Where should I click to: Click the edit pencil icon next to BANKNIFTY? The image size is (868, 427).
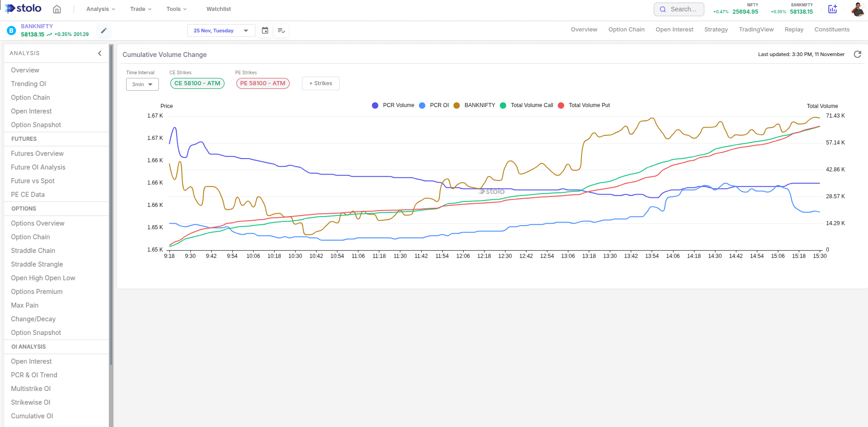tap(104, 30)
